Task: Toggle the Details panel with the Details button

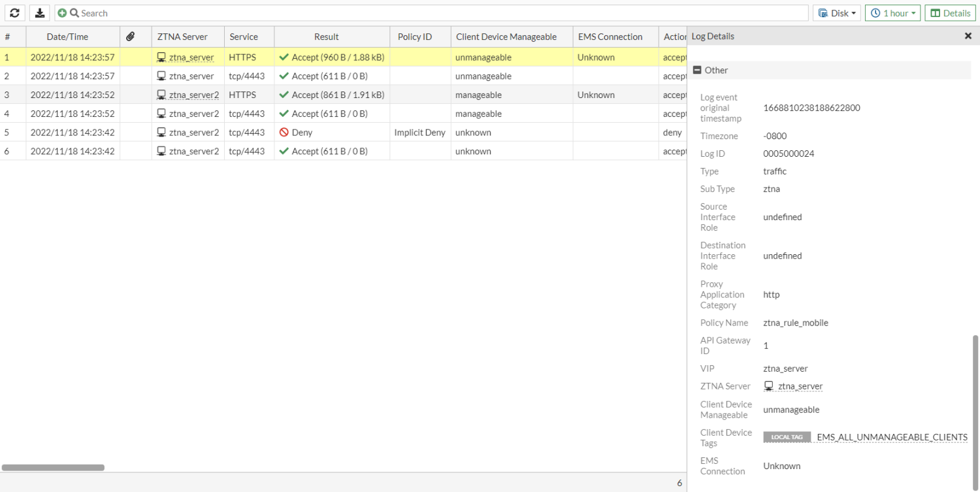Action: pyautogui.click(x=950, y=12)
